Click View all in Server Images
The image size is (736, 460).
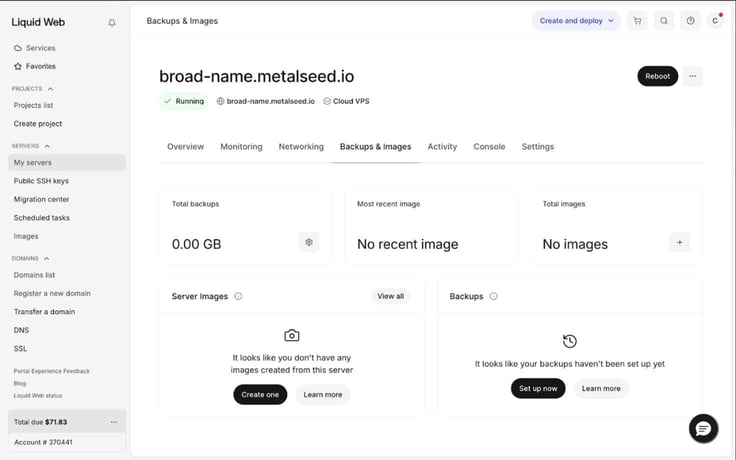click(391, 296)
